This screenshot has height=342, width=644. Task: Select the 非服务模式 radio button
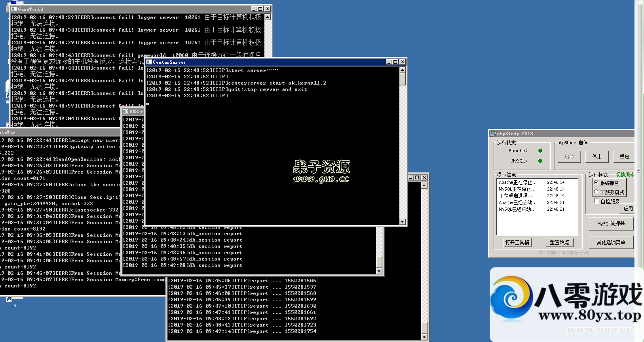pos(596,192)
